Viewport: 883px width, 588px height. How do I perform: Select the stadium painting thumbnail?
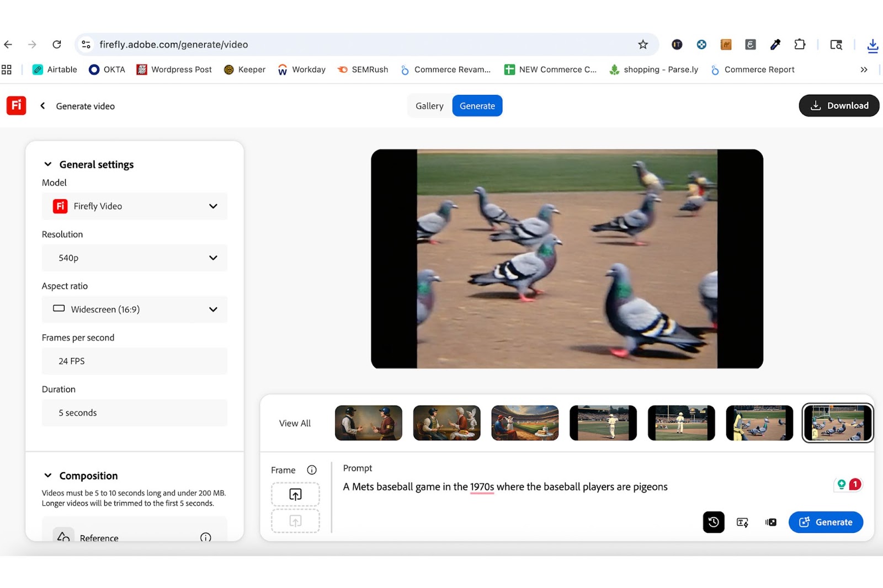[x=525, y=423]
